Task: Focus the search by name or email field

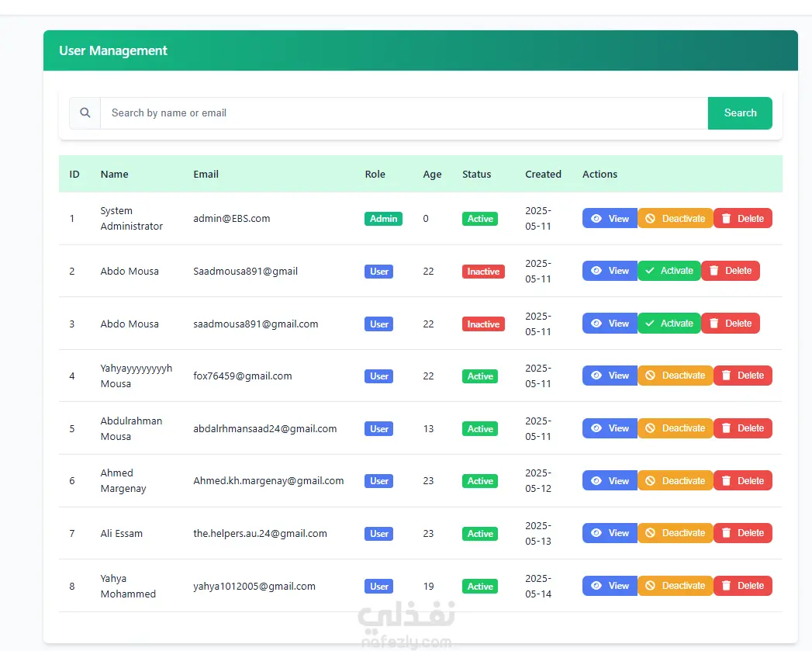Action: pyautogui.click(x=404, y=113)
